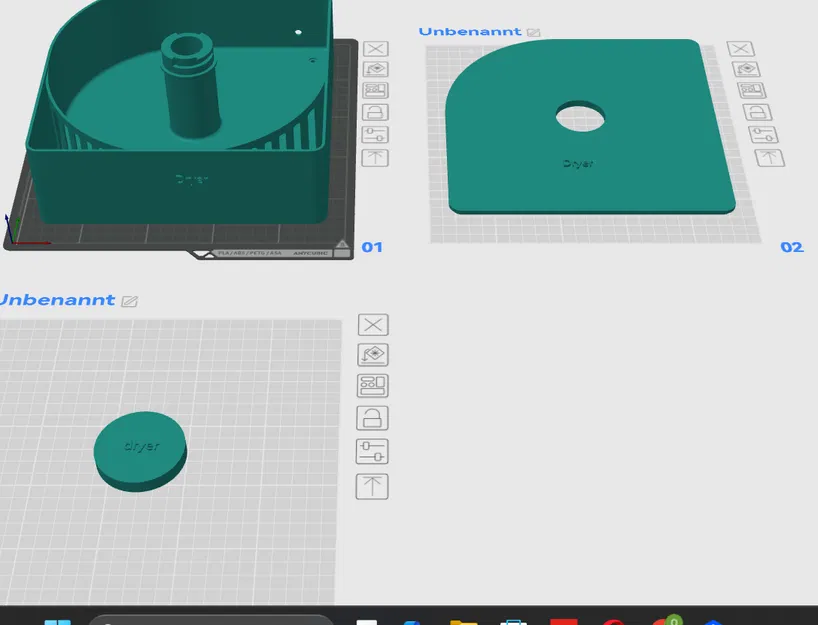Open plate settings sliders for plate 02
Screen dimensions: 818x625
point(763,135)
